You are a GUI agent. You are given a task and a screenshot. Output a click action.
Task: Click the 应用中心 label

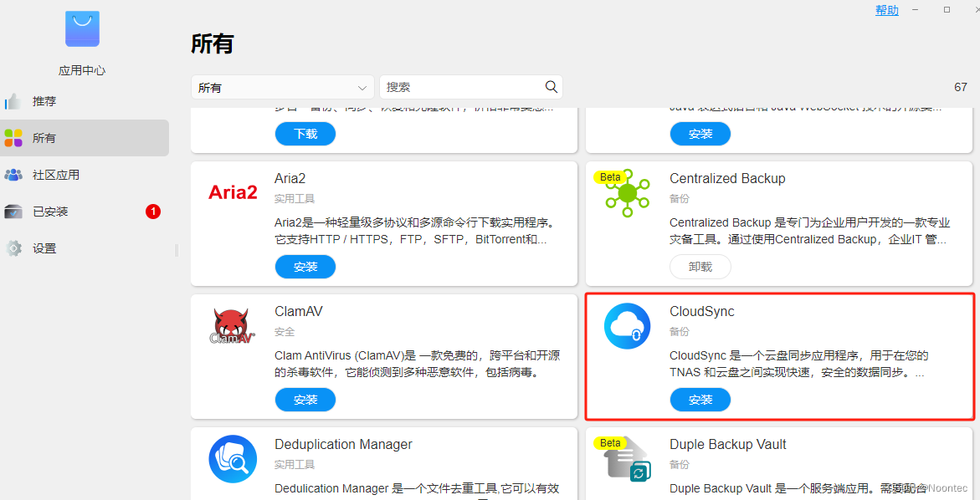coord(82,70)
